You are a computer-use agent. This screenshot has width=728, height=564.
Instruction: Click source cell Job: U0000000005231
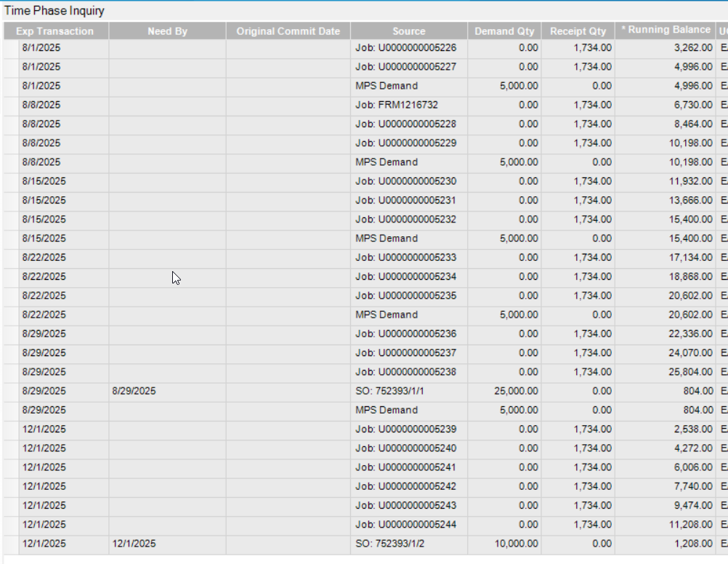click(409, 200)
